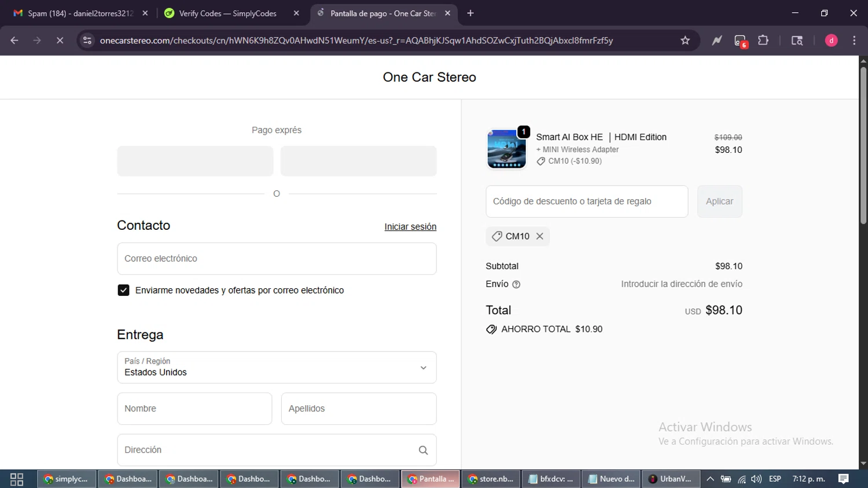Screen dimensions: 868x488
Task: Open a new browser tab
Action: pyautogui.click(x=470, y=13)
